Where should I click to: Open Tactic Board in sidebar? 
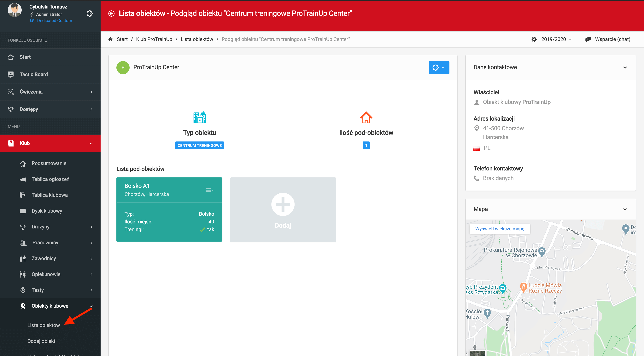pos(33,74)
